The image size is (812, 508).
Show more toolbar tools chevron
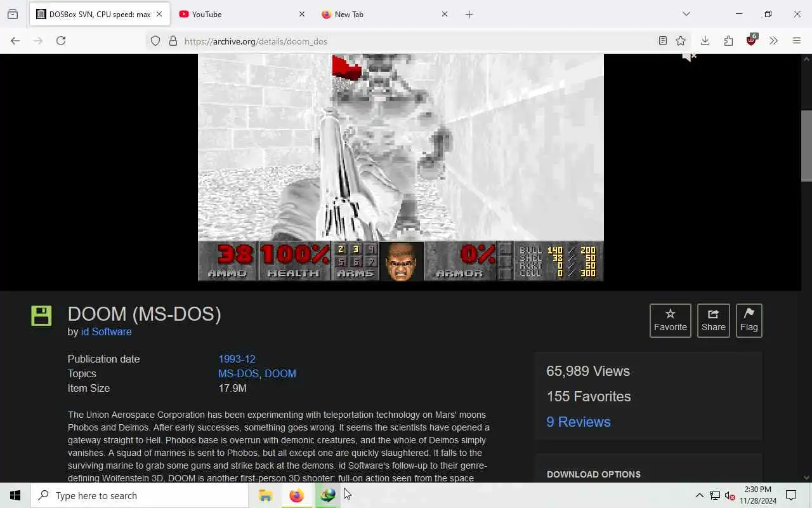(773, 41)
